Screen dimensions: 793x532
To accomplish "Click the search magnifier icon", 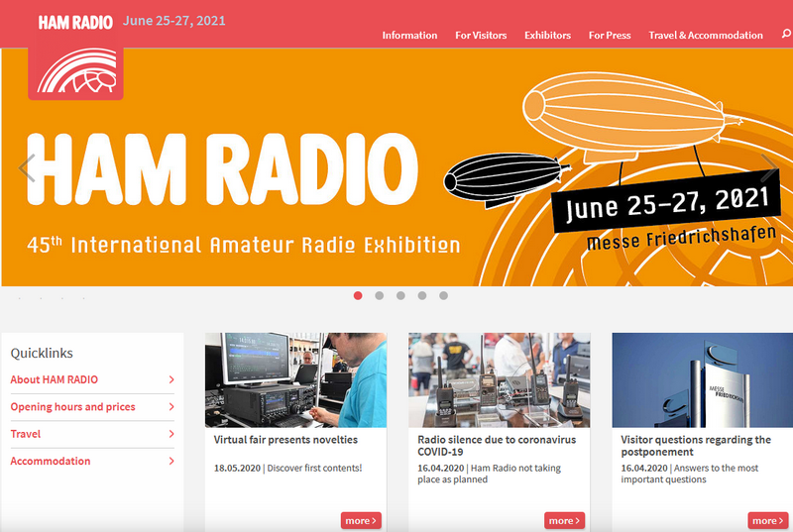I will 786,34.
